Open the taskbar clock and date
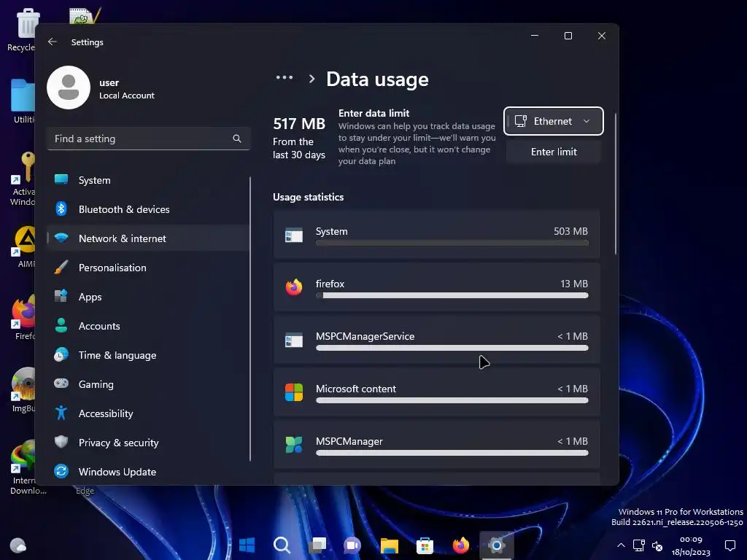 point(691,545)
